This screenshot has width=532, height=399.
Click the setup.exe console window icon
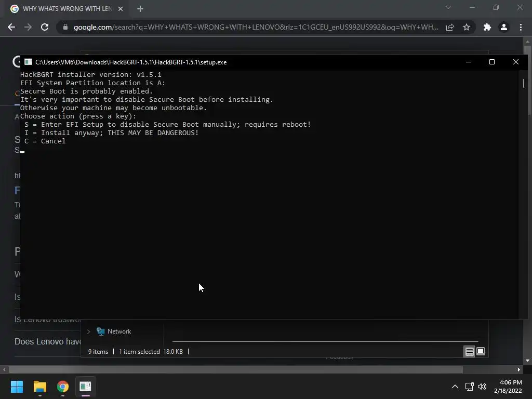(x=28, y=62)
